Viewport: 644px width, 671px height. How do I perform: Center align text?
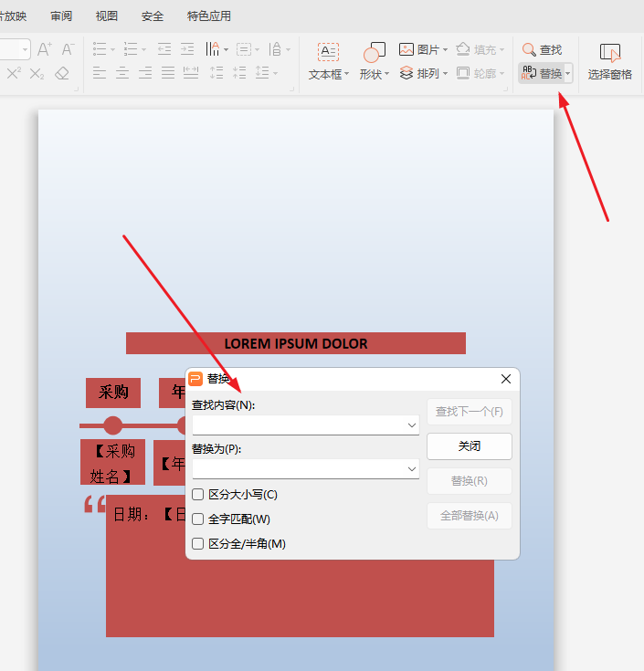coord(122,73)
